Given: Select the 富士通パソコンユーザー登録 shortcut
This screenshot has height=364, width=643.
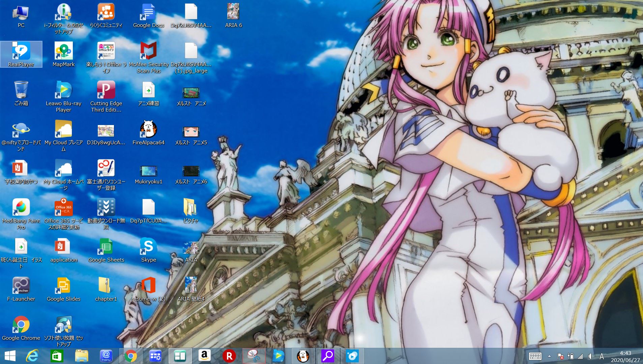Looking at the screenshot, I should (106, 175).
